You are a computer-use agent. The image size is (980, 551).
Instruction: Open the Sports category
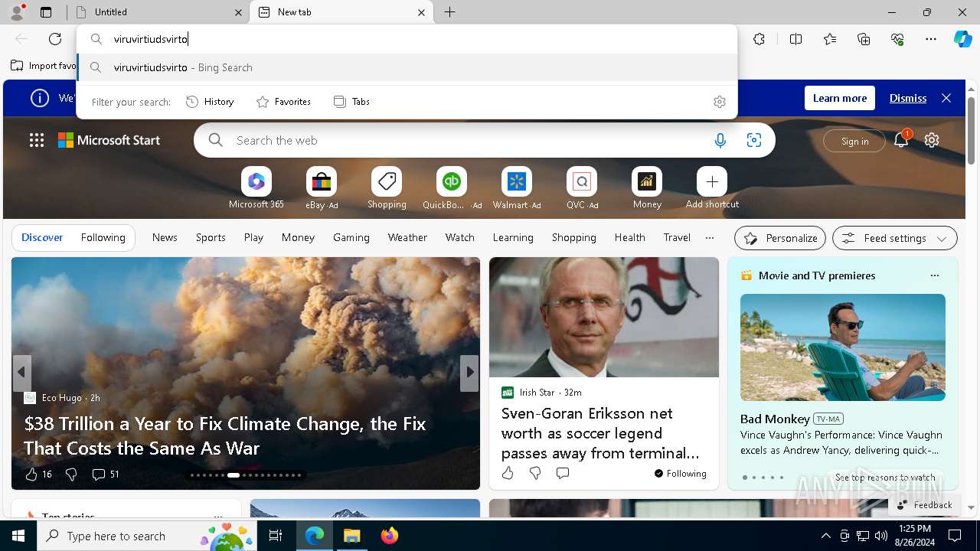click(211, 237)
